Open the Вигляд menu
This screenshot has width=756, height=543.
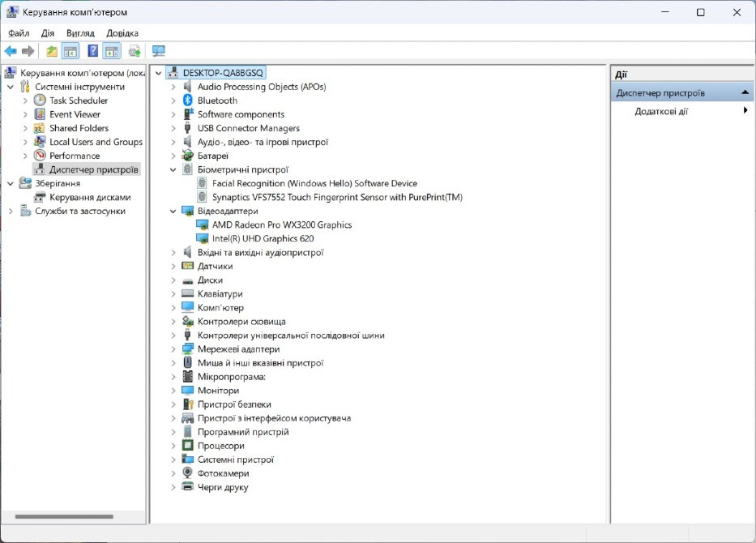[x=80, y=33]
